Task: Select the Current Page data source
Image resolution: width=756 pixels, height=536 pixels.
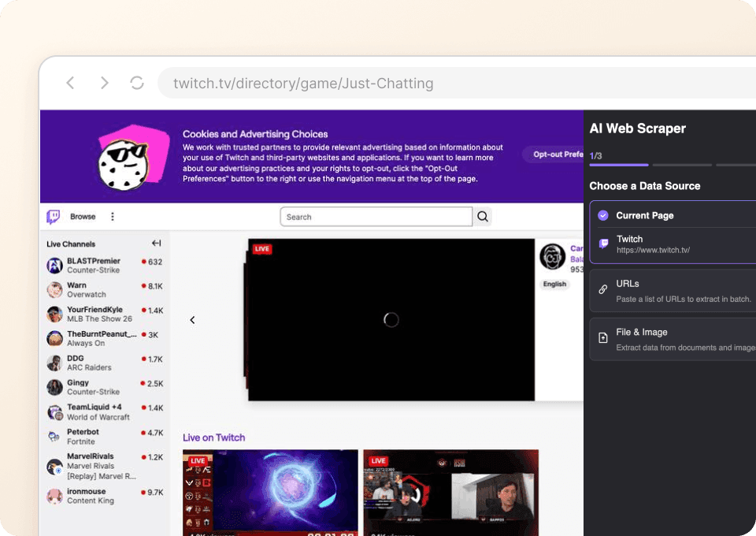Action: point(644,215)
